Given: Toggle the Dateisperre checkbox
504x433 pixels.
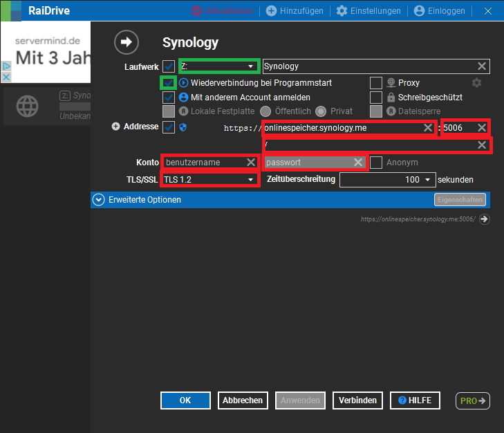Looking at the screenshot, I should pos(375,111).
